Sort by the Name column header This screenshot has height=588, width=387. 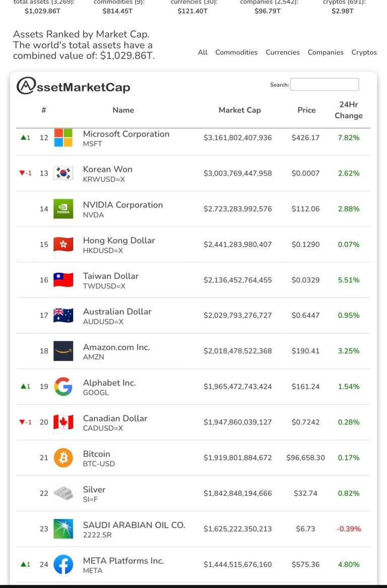(123, 110)
